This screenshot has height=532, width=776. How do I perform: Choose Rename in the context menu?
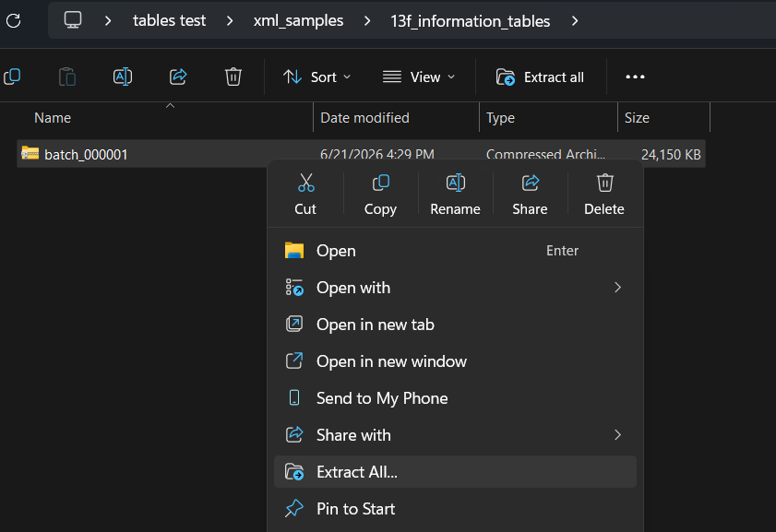point(455,195)
